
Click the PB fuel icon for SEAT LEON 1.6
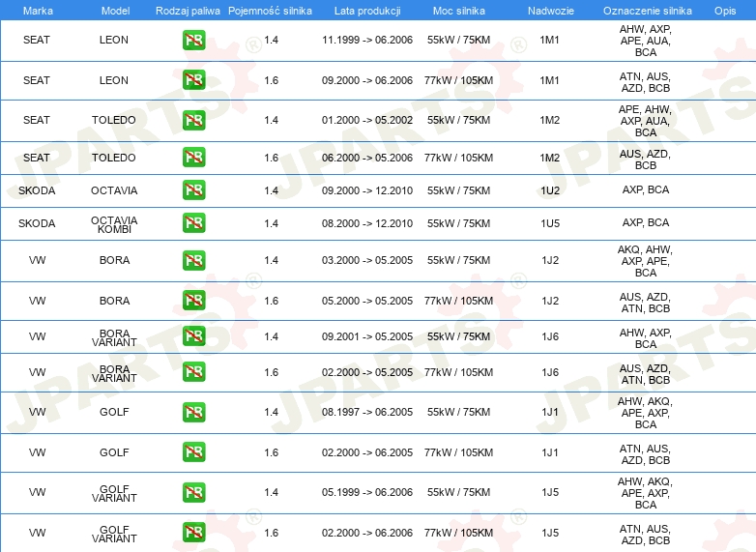pos(193,80)
